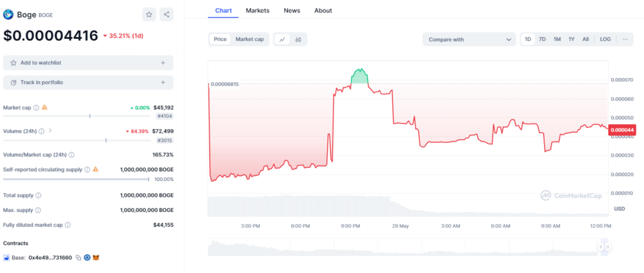
Task: Click the #4104 market cap rank badge
Action: 165,116
